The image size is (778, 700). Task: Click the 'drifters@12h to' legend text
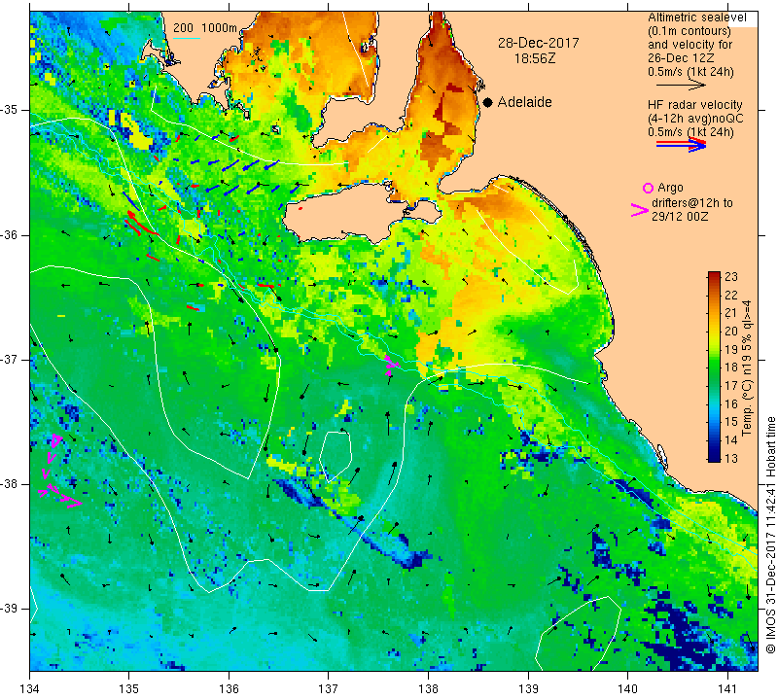[691, 203]
